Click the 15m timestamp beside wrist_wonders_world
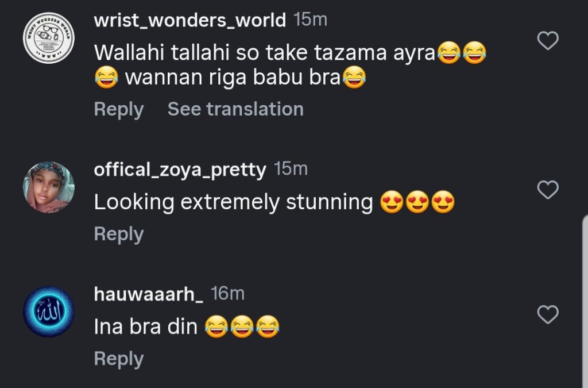Viewport: 588px width, 388px height. (x=310, y=20)
